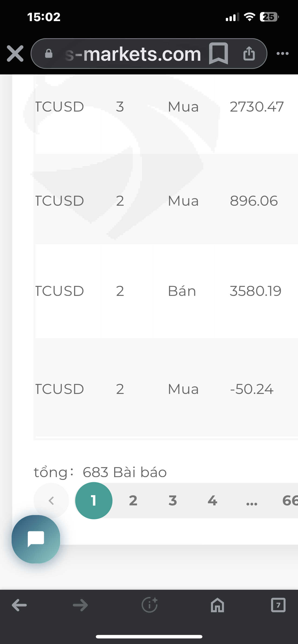298x644 pixels.
Task: Tap the padlock site security icon
Action: pyautogui.click(x=49, y=54)
